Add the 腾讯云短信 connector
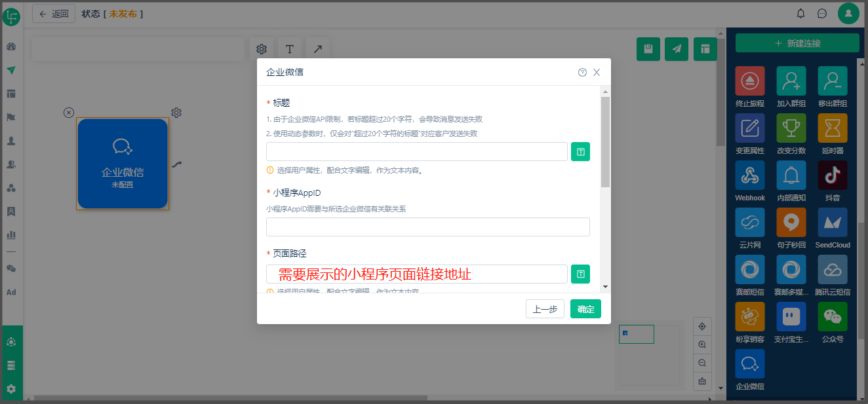The width and height of the screenshot is (868, 404). pos(833,270)
